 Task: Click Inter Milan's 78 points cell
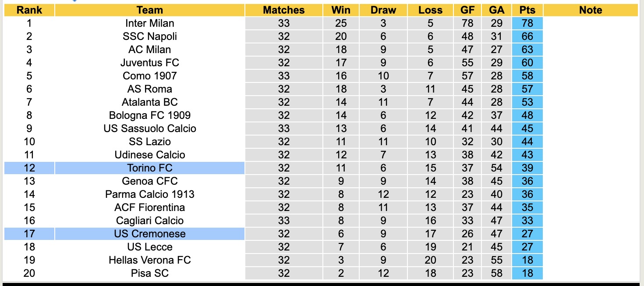point(527,23)
